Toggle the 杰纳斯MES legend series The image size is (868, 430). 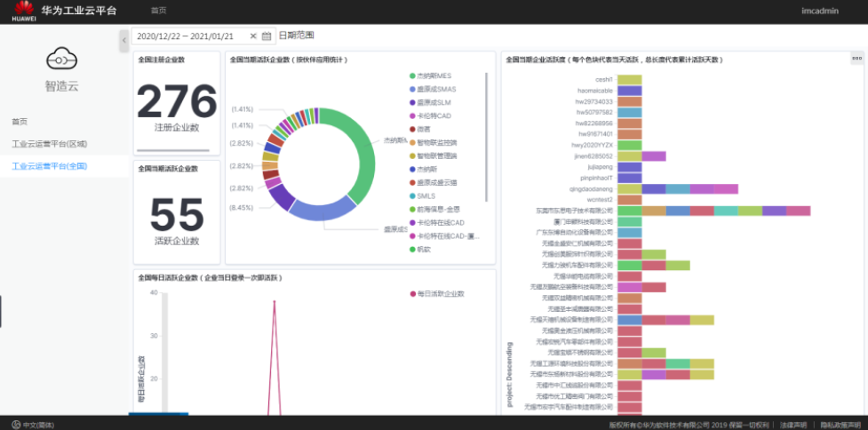point(431,76)
